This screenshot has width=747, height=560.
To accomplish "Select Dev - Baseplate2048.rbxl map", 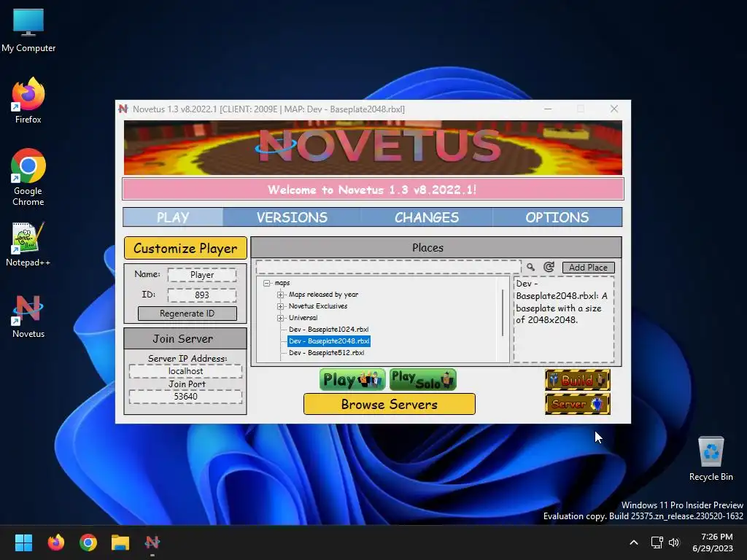I will pos(329,341).
